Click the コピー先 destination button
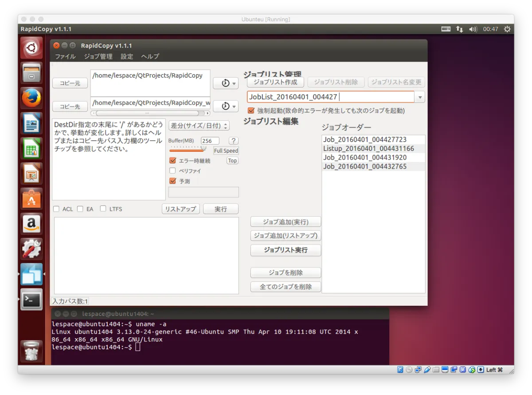This screenshot has height=395, width=532. [x=70, y=107]
